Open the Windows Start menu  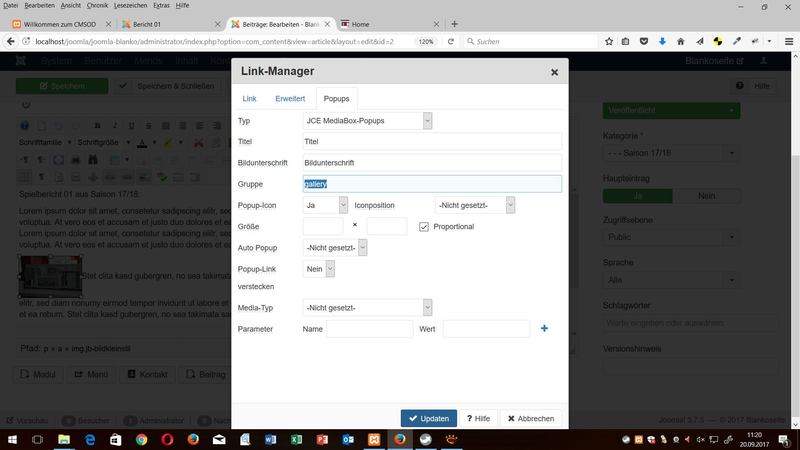(x=12, y=439)
